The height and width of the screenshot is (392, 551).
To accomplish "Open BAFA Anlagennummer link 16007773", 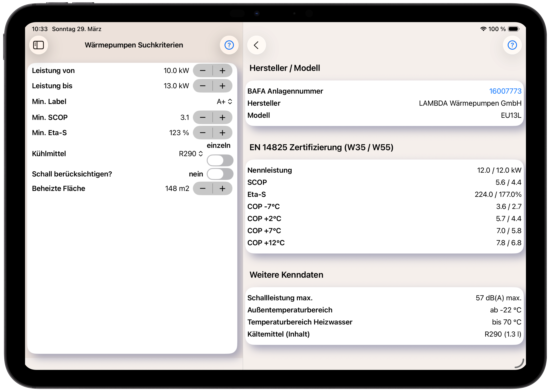I will pyautogui.click(x=505, y=91).
